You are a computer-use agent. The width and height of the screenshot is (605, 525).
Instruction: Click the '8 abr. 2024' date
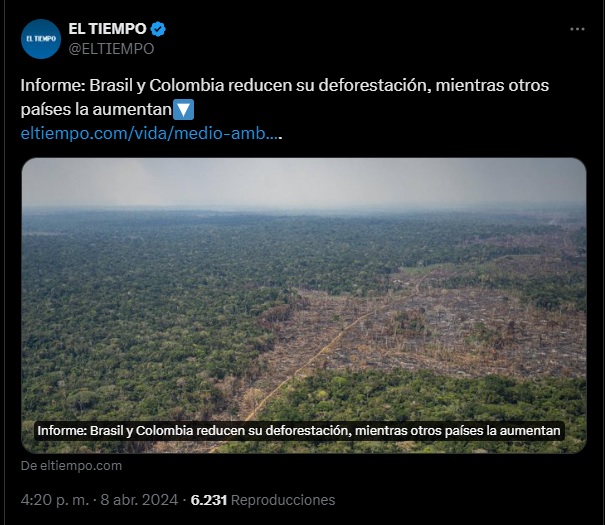click(139, 500)
